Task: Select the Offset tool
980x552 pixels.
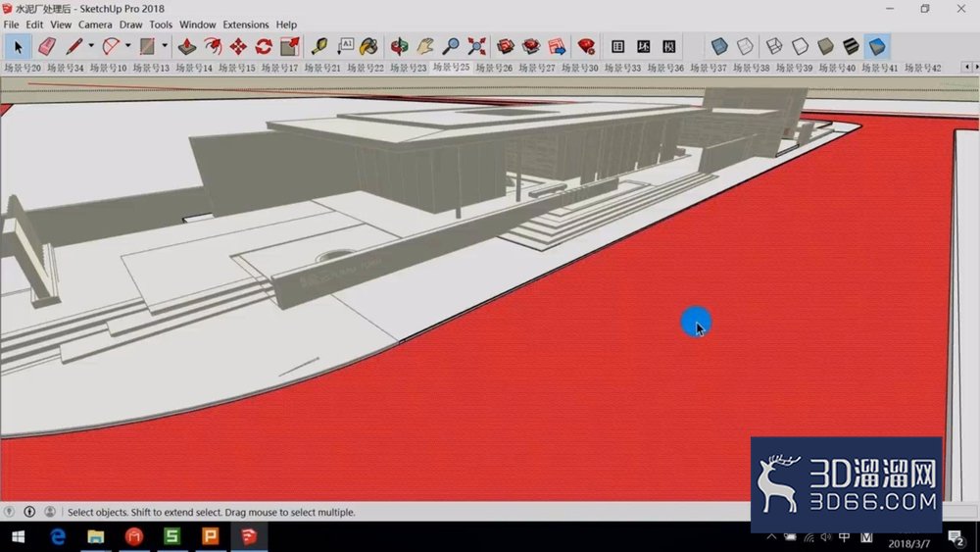Action: click(213, 46)
